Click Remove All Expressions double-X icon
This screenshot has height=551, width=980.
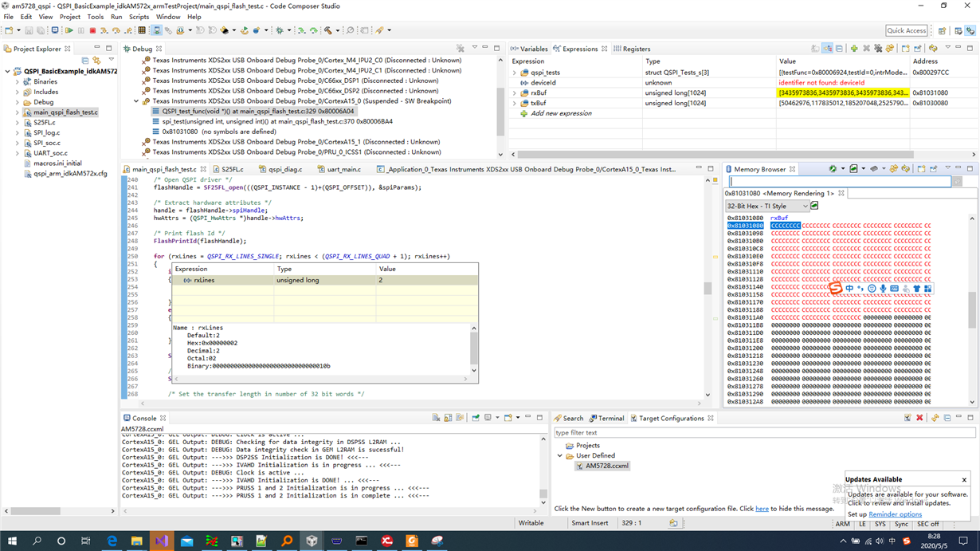[878, 49]
